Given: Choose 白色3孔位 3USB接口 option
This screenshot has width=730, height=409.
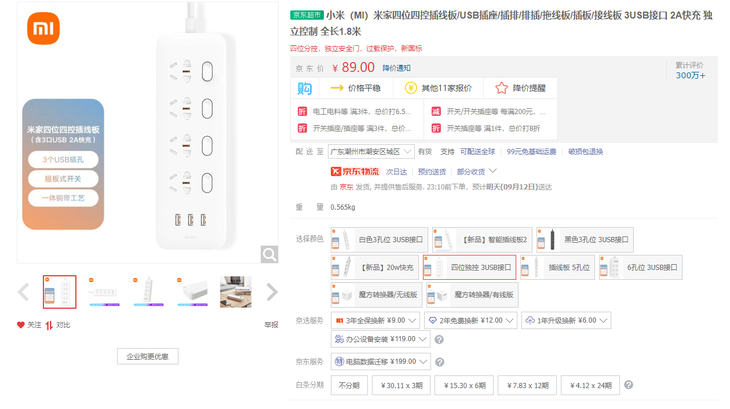Looking at the screenshot, I should pyautogui.click(x=379, y=240).
